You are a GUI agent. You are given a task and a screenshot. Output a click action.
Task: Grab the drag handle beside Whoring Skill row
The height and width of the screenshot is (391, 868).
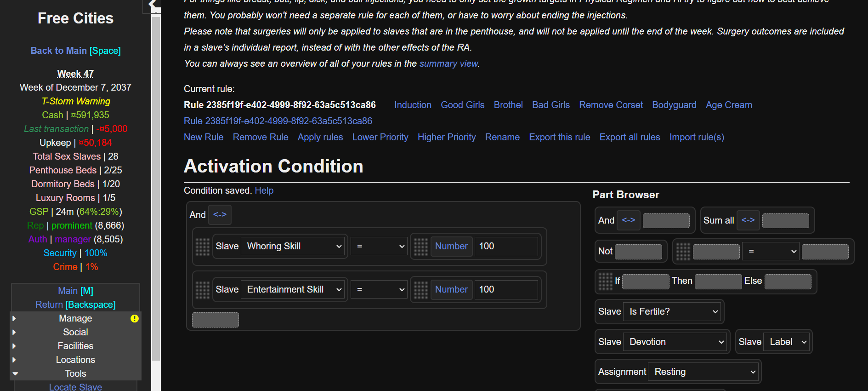click(x=202, y=247)
